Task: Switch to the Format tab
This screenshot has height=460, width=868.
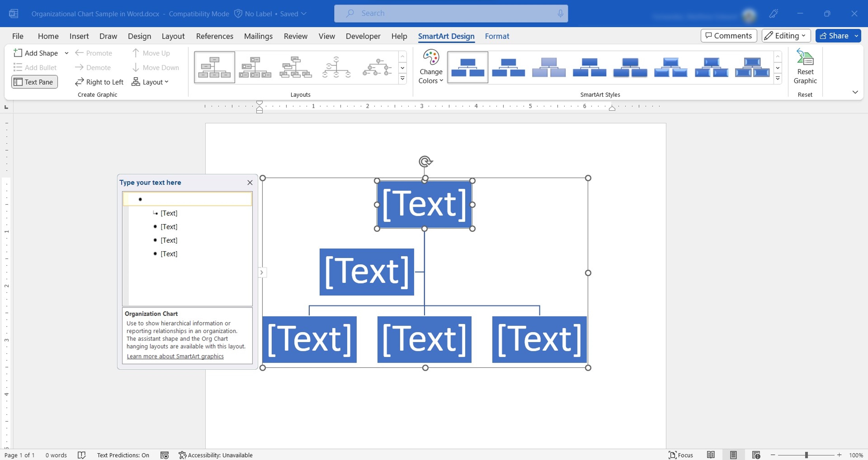Action: (x=497, y=36)
